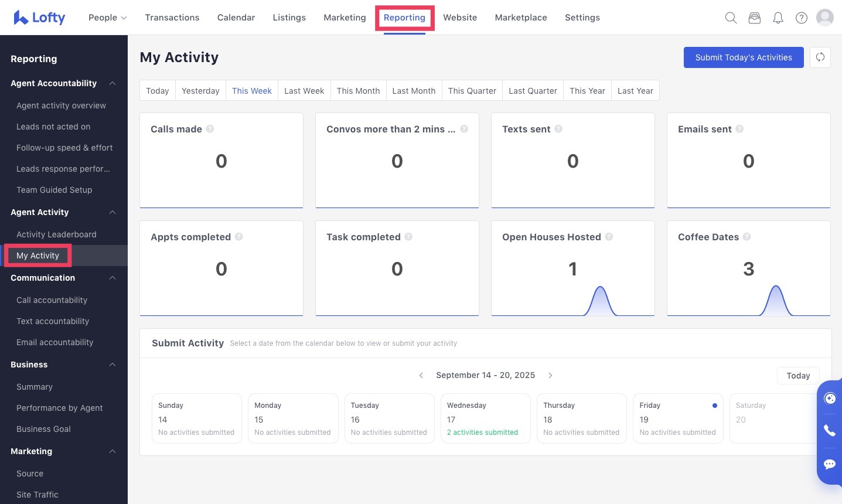Image resolution: width=842 pixels, height=504 pixels.
Task: Open the chat bubble icon
Action: pos(830,464)
